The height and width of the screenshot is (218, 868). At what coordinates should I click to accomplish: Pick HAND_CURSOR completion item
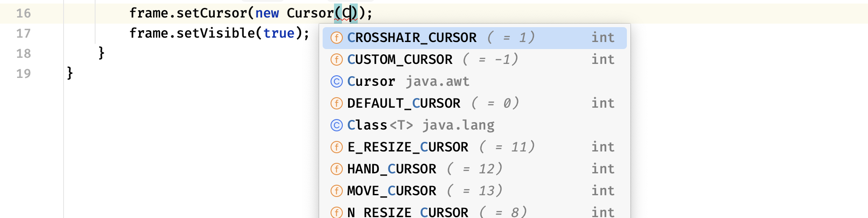(474, 169)
